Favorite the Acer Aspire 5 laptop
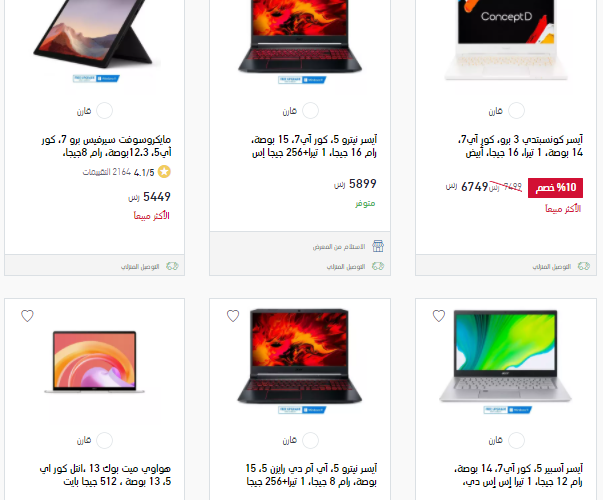The width and height of the screenshot is (603, 500). pos(439,316)
